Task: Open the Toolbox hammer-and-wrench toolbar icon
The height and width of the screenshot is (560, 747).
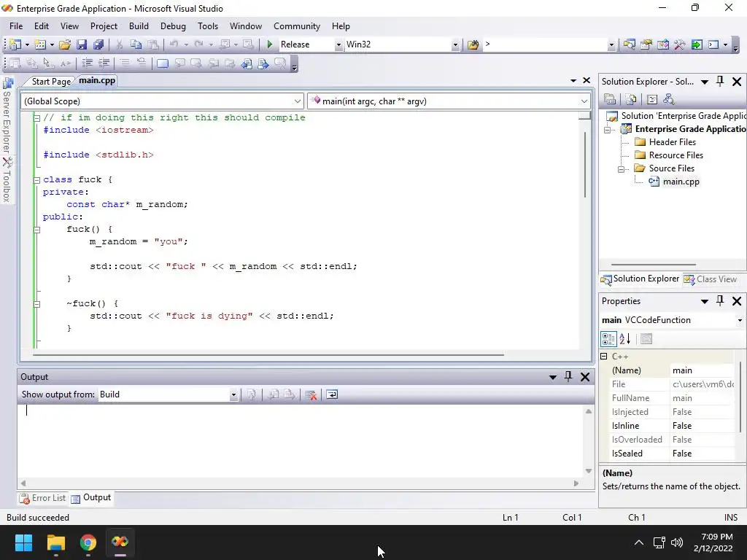Action: click(680, 44)
